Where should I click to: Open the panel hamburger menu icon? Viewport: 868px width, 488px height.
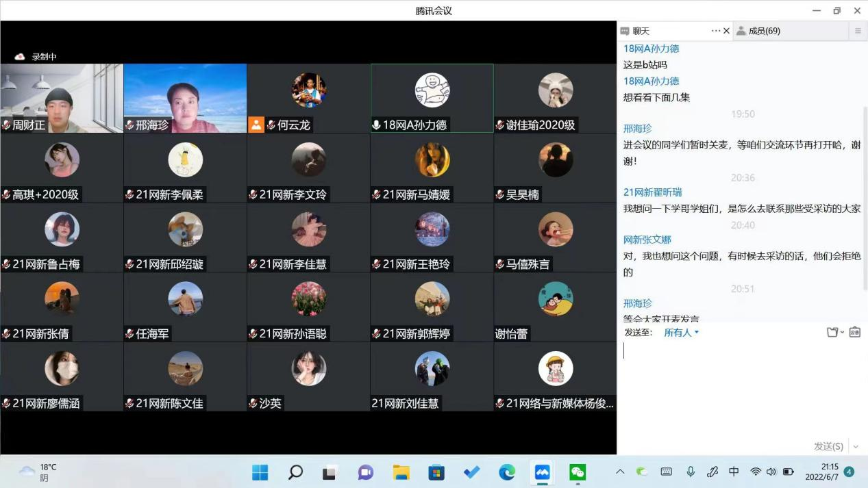tap(858, 31)
